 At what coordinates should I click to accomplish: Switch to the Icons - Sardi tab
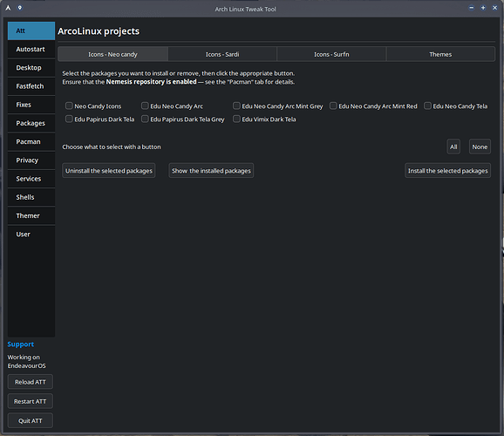[x=222, y=54]
